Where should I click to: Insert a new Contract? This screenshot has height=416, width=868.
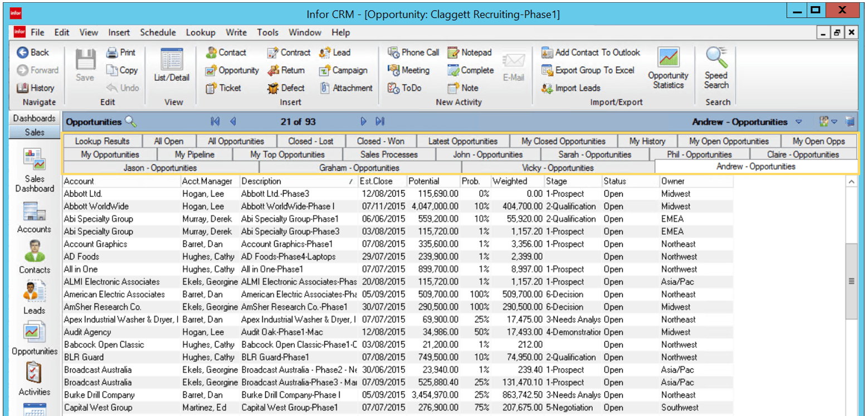(x=289, y=52)
